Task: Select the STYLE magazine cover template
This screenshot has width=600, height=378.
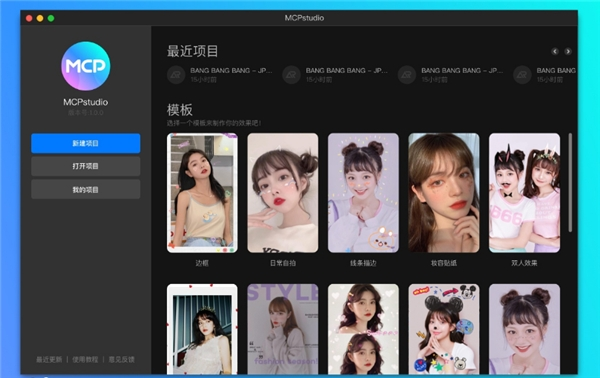Action: pyautogui.click(x=283, y=329)
